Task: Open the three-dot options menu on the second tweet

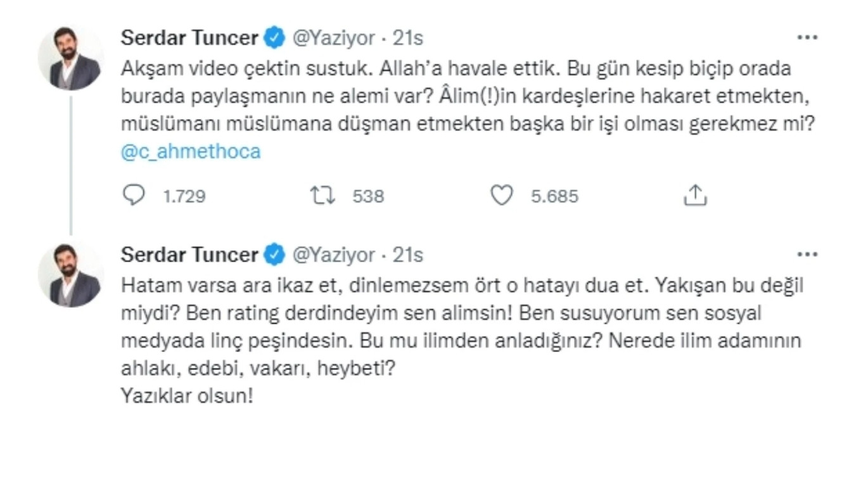Action: tap(808, 255)
